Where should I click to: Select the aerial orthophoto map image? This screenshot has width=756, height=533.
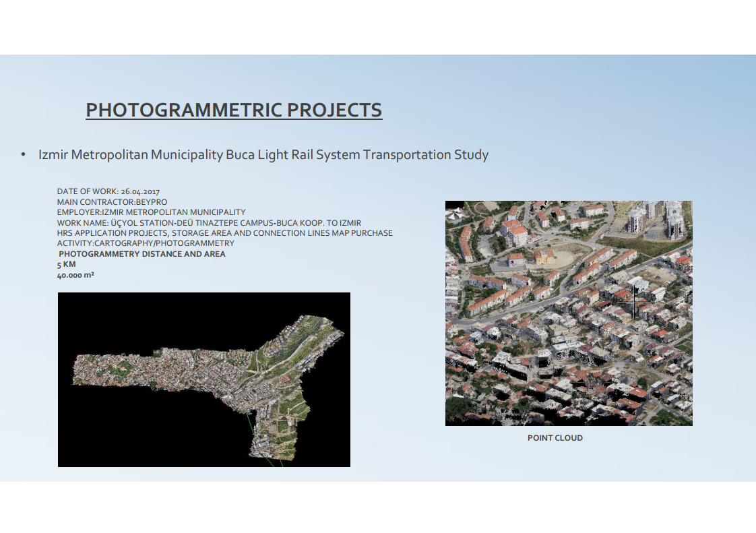(203, 377)
